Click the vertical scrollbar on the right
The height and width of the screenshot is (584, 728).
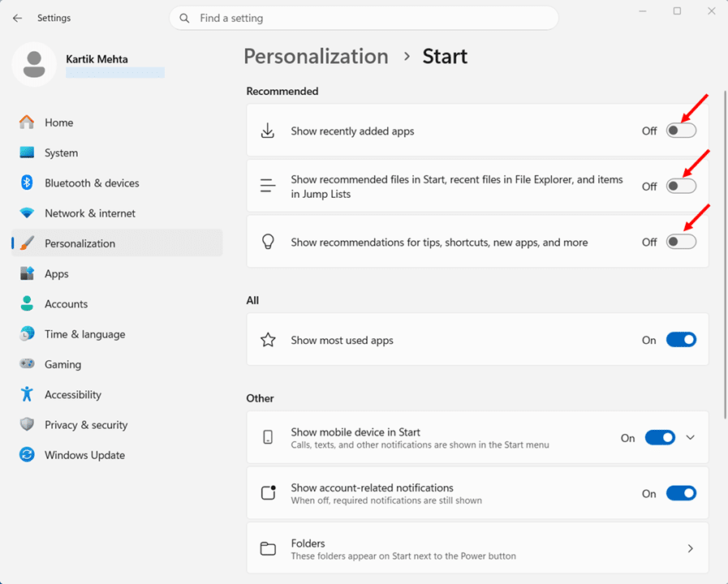723,243
